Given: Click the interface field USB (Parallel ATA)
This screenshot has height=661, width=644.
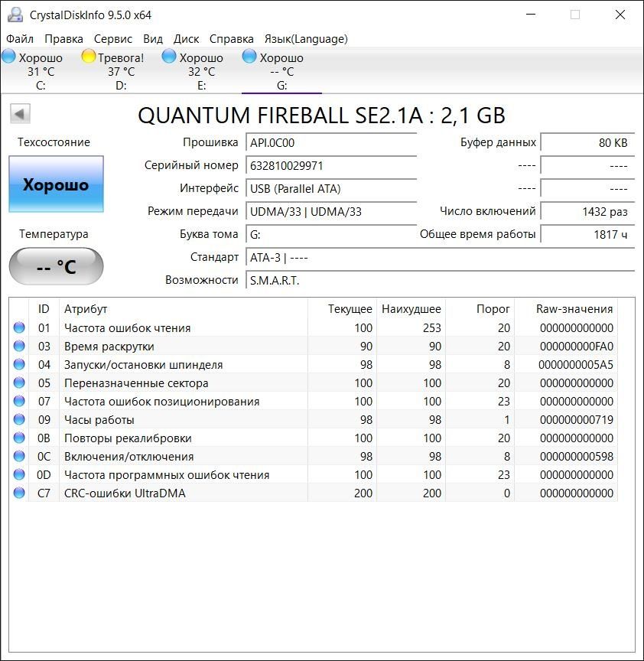Looking at the screenshot, I should coord(331,188).
